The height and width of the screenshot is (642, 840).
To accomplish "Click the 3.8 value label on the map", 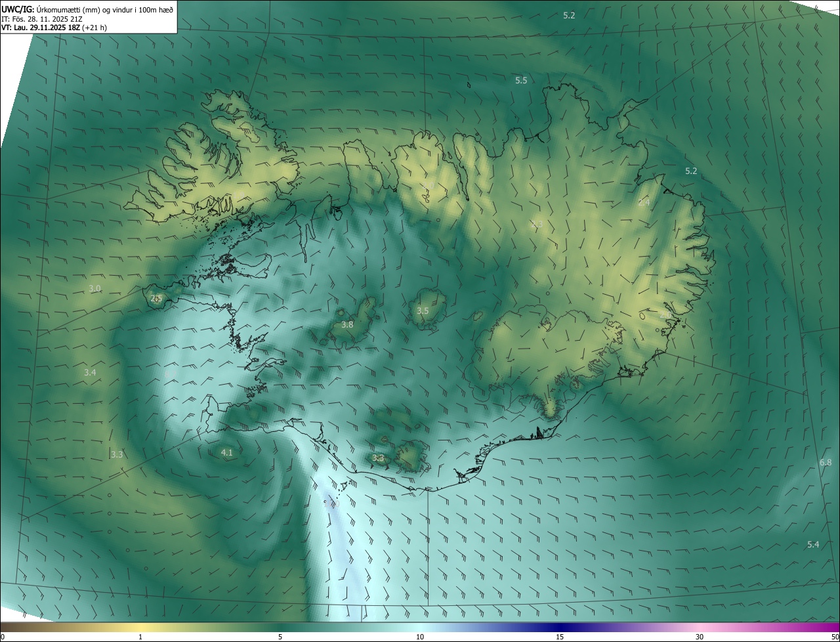I will pyautogui.click(x=347, y=324).
